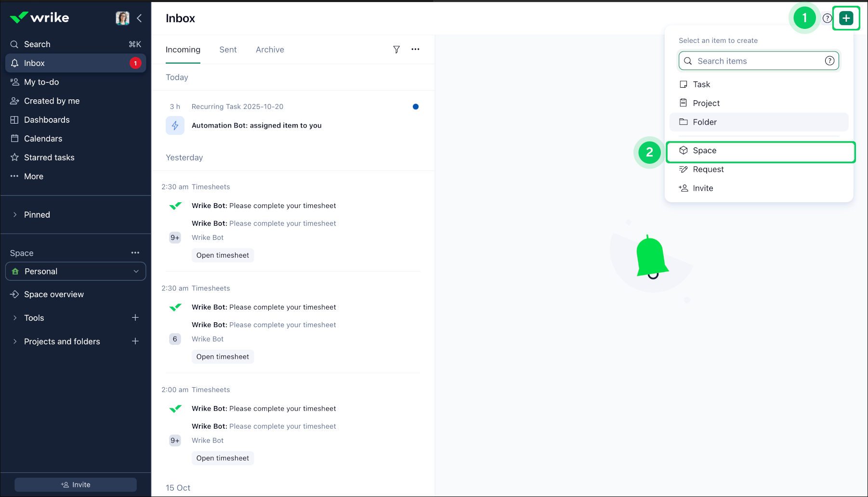Collapse the sidebar with the left chevron
Image resolution: width=868 pixels, height=497 pixels.
coord(139,18)
